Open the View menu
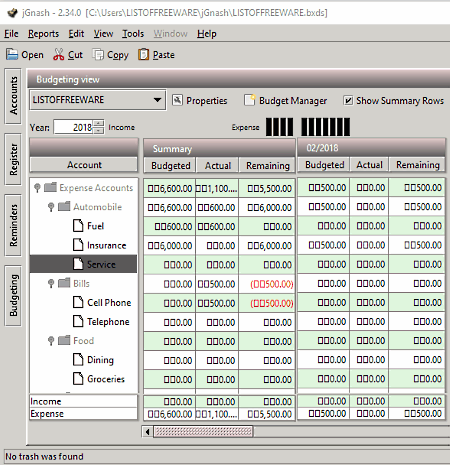Image resolution: width=450 pixels, height=465 pixels. [103, 34]
